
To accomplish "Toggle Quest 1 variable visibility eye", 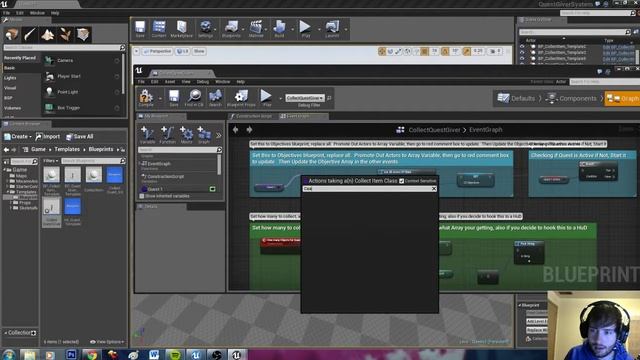I will pos(212,189).
